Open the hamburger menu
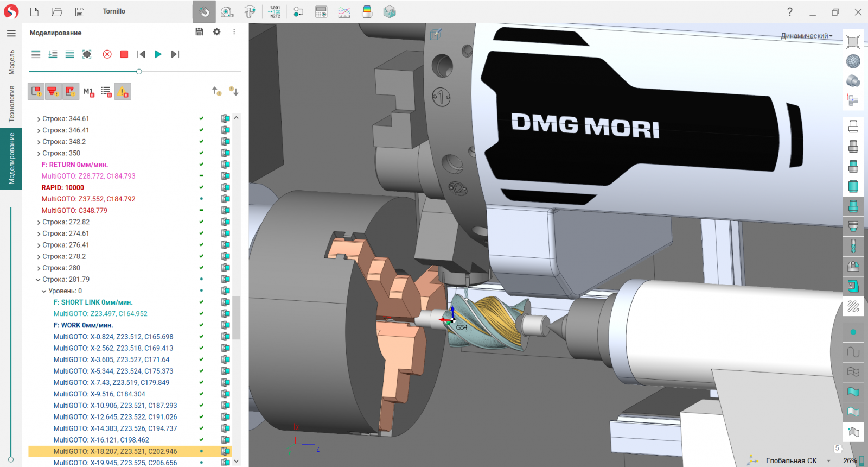Screen dimensions: 868x467 (11, 33)
